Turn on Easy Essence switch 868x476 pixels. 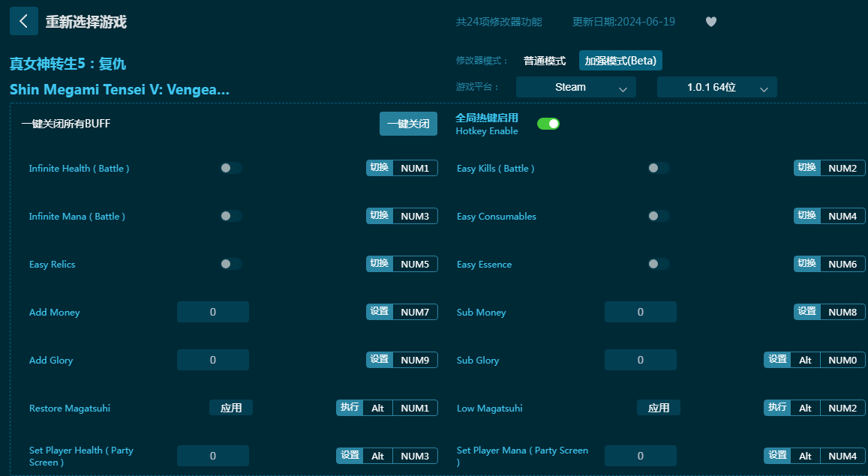click(659, 265)
